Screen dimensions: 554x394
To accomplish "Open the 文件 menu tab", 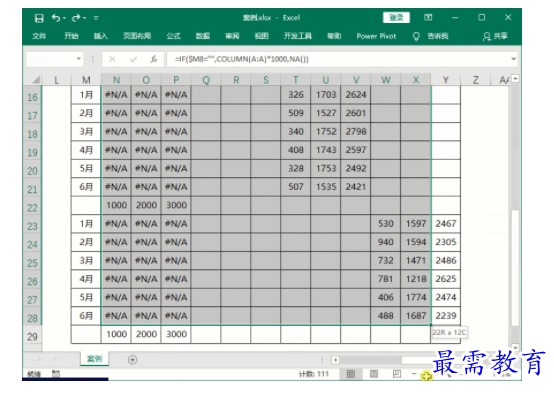I will (39, 36).
